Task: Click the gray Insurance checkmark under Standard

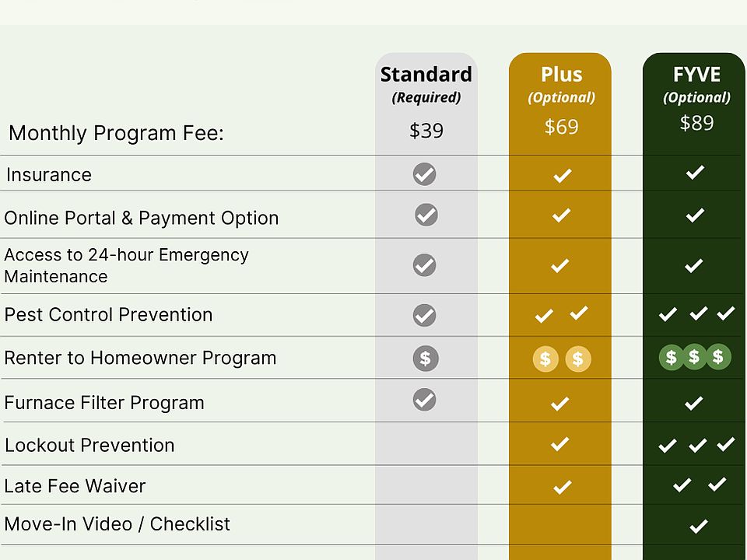Action: click(425, 174)
